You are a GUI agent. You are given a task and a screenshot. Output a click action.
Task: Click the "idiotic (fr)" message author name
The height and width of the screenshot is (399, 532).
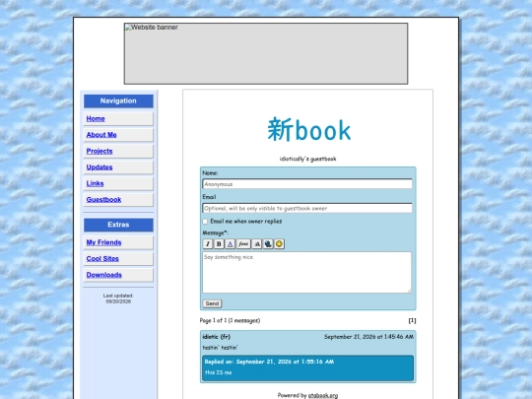[217, 337]
